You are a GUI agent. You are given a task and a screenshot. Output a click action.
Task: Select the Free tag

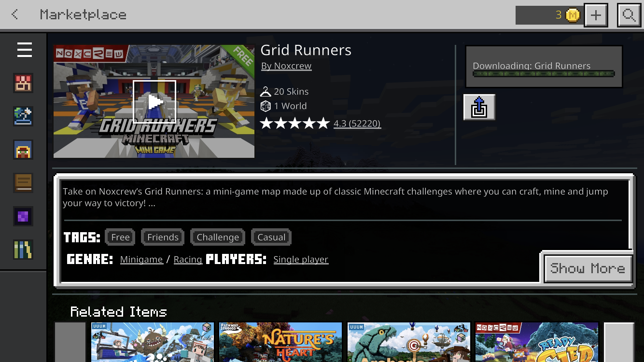pyautogui.click(x=120, y=237)
